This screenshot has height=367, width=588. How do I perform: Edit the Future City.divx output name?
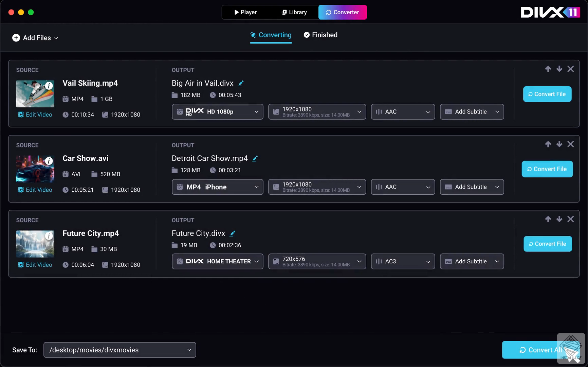233,233
